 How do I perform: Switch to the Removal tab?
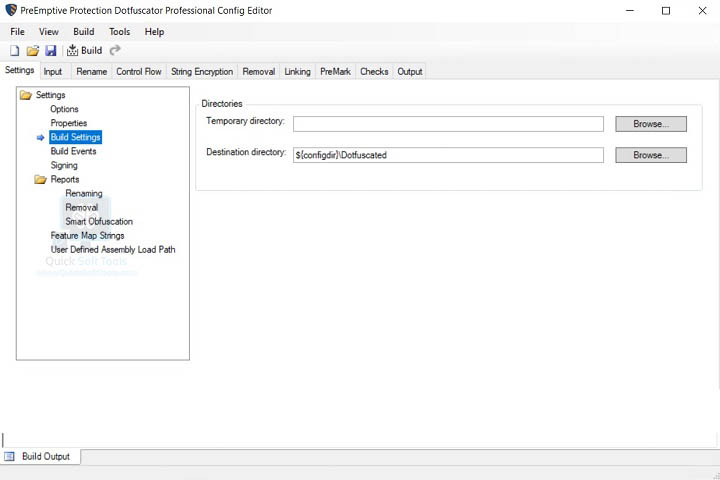pos(259,72)
